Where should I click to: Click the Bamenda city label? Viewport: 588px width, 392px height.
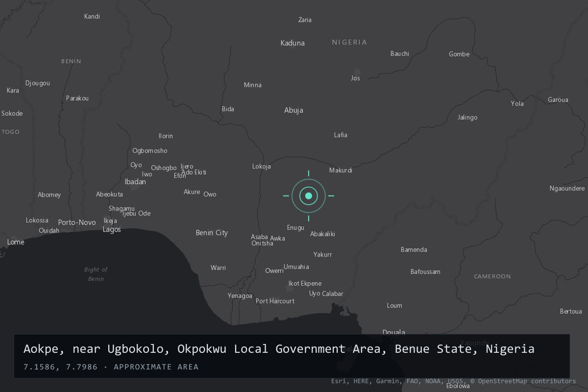414,250
